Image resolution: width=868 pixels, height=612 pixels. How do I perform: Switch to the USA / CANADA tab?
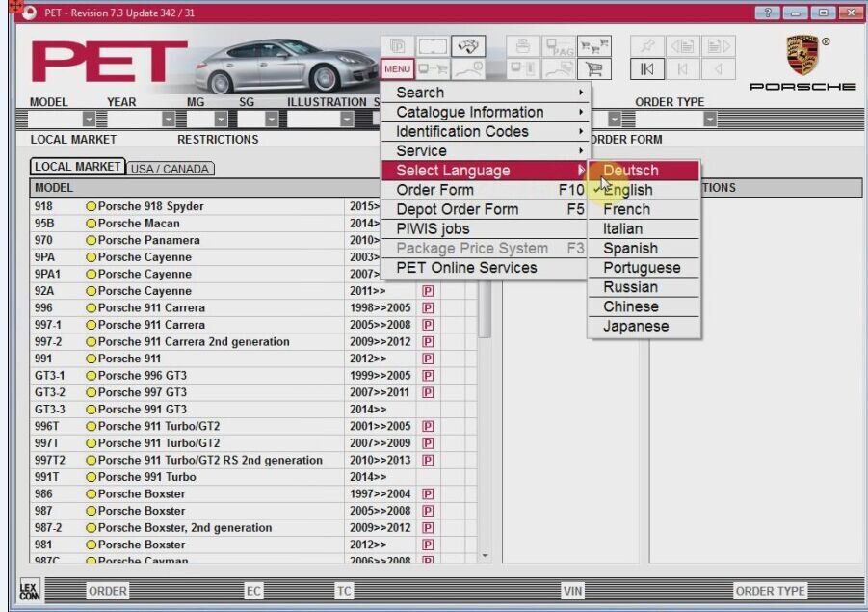(x=170, y=169)
